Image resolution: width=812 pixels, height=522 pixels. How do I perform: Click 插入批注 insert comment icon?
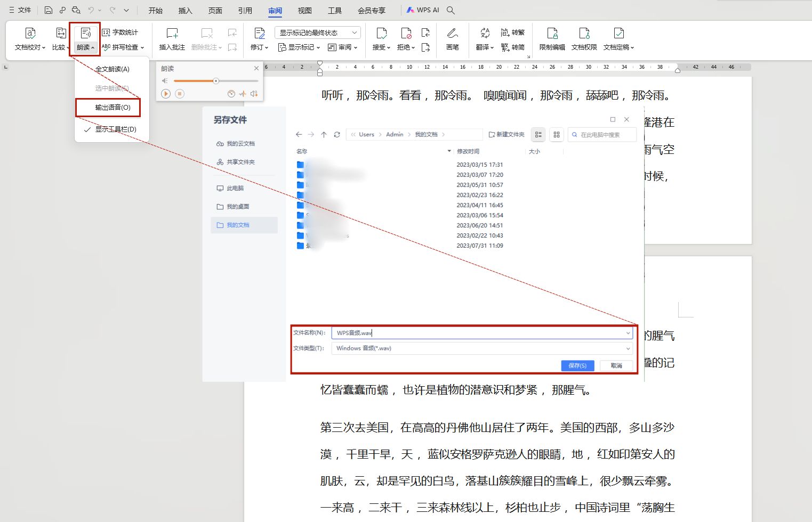[x=172, y=34]
